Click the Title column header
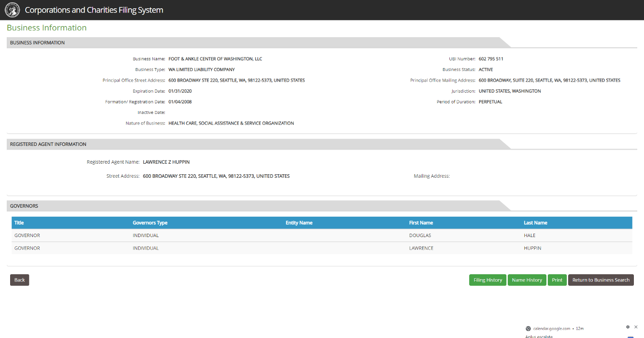Image resolution: width=644 pixels, height=338 pixels. pyautogui.click(x=19, y=223)
